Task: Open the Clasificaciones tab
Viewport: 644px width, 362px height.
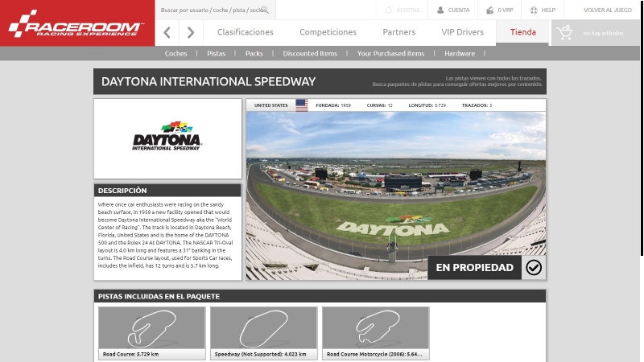Action: (x=246, y=32)
